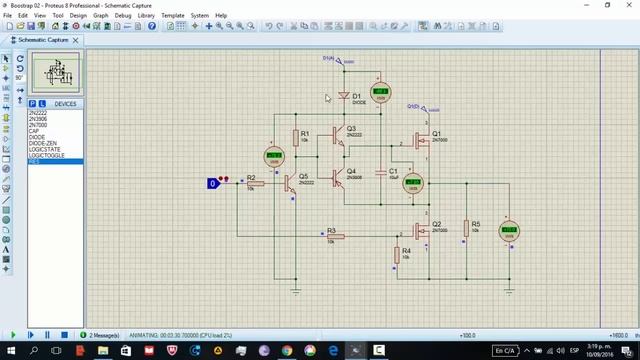Toggle the grid display icon
640x360 pixels.
click(181, 26)
